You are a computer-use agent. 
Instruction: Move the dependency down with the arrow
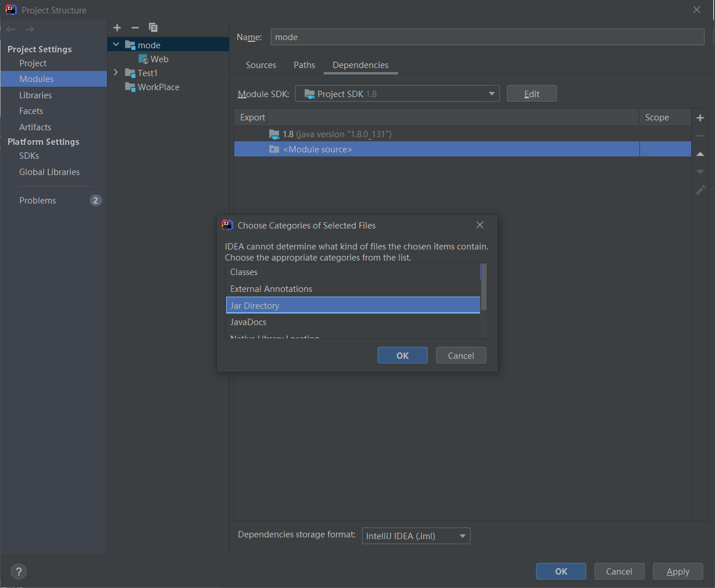coord(700,172)
